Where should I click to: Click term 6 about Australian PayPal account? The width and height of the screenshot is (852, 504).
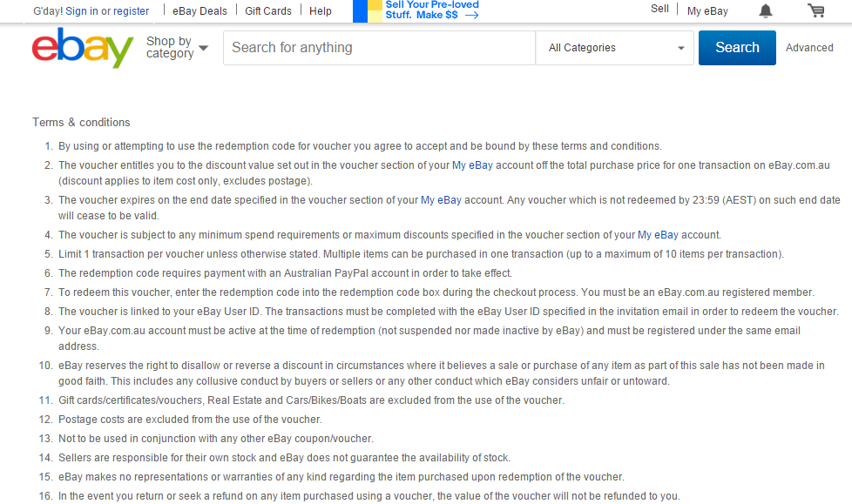tap(285, 272)
